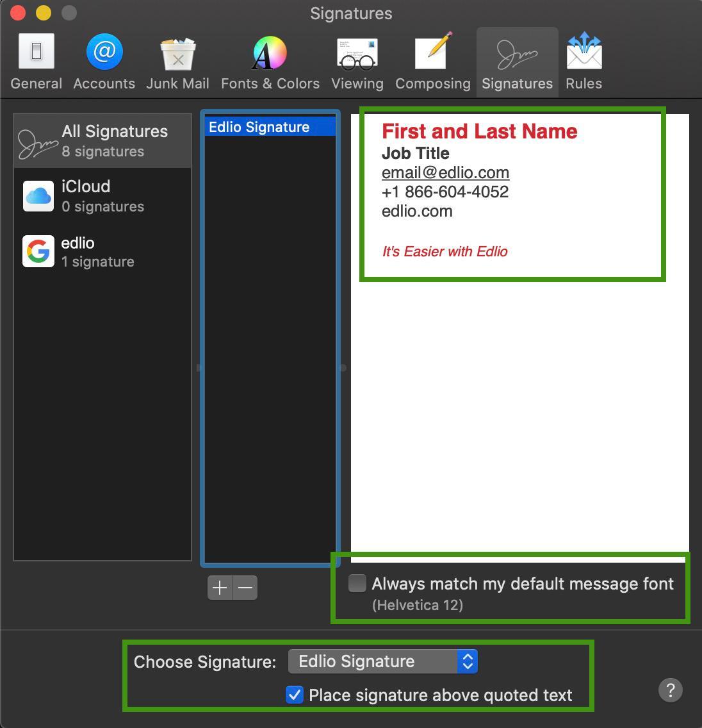Click the email@edlio.com link in signature
The width and height of the screenshot is (702, 728).
pyautogui.click(x=445, y=173)
